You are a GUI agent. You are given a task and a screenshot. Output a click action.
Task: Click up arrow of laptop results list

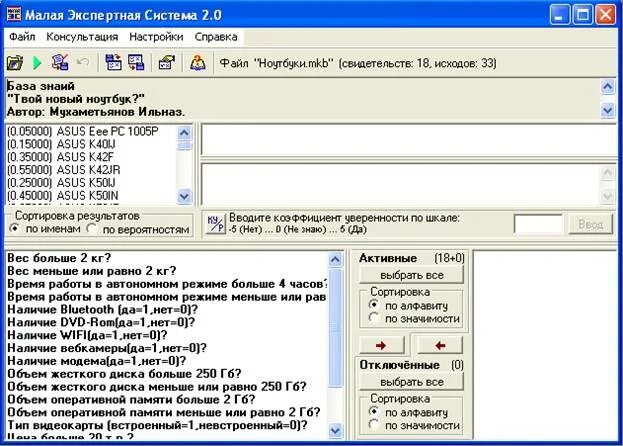184,132
